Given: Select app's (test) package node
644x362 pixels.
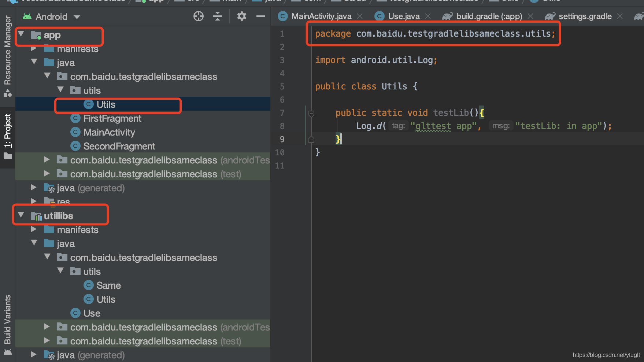Looking at the screenshot, I should point(156,174).
